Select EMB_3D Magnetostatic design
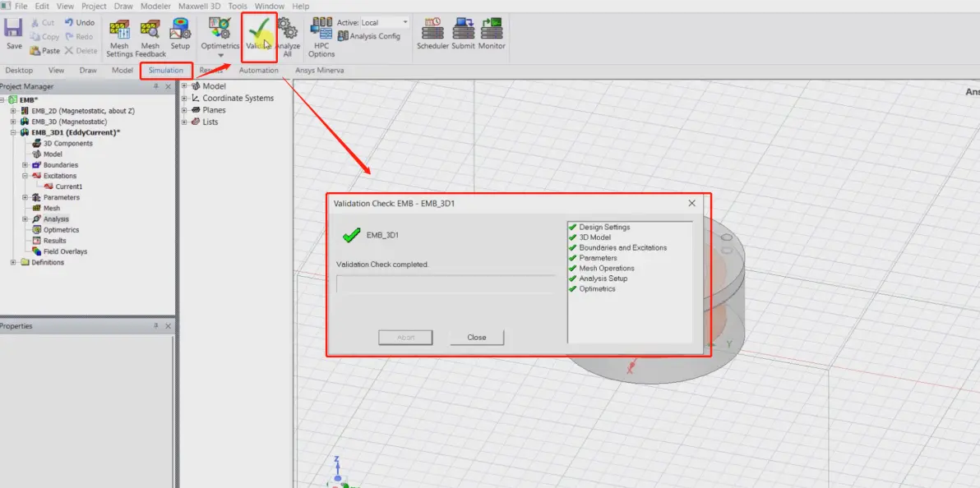Viewport: 980px width, 488px height. (69, 122)
